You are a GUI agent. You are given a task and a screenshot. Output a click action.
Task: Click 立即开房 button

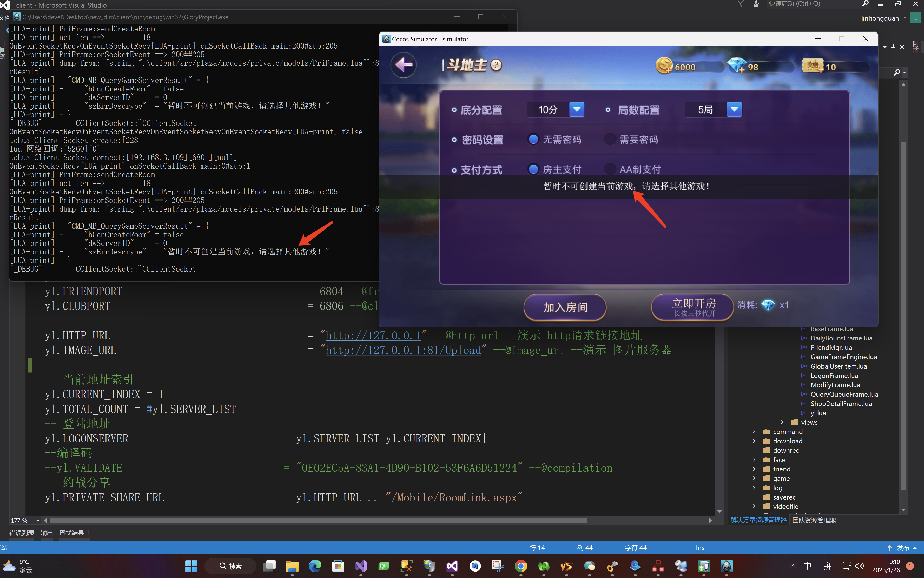coord(692,307)
